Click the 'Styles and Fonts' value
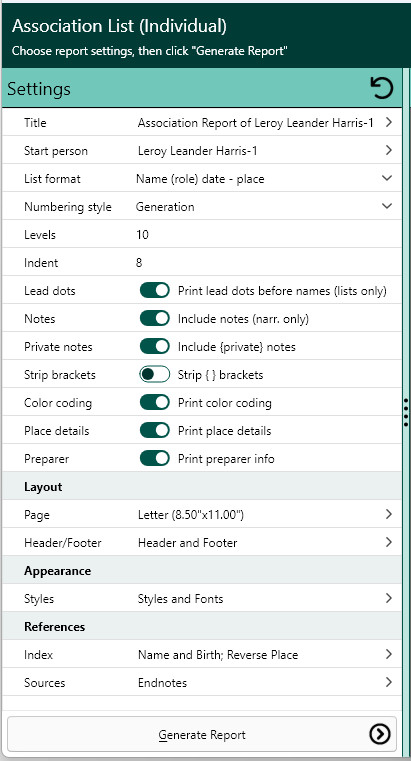The image size is (411, 761). point(181,599)
